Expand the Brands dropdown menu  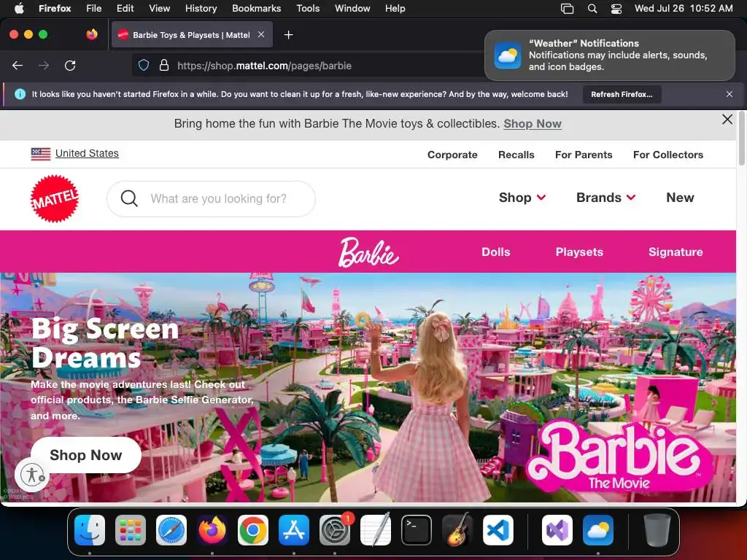[x=606, y=198]
